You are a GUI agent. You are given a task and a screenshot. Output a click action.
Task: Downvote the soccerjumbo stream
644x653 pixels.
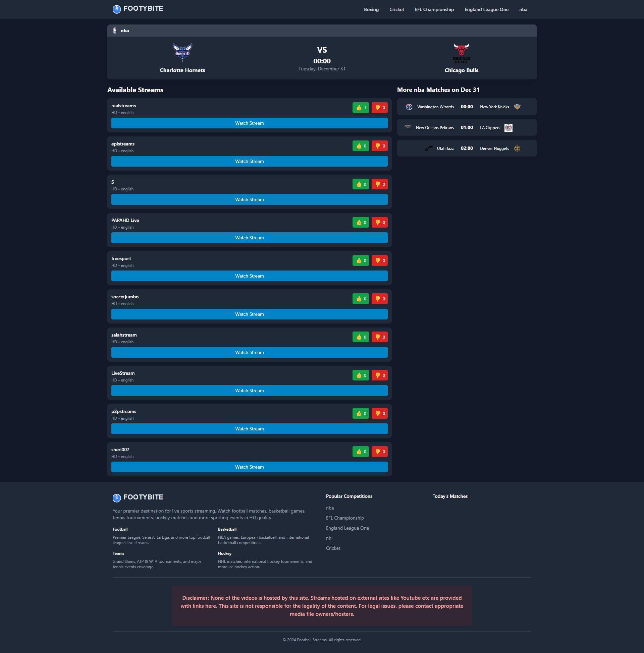click(x=379, y=299)
